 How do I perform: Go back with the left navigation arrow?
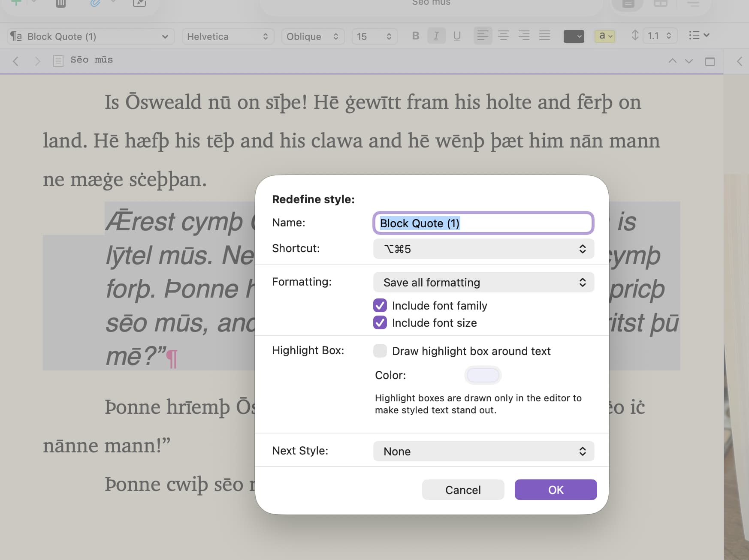pyautogui.click(x=16, y=61)
